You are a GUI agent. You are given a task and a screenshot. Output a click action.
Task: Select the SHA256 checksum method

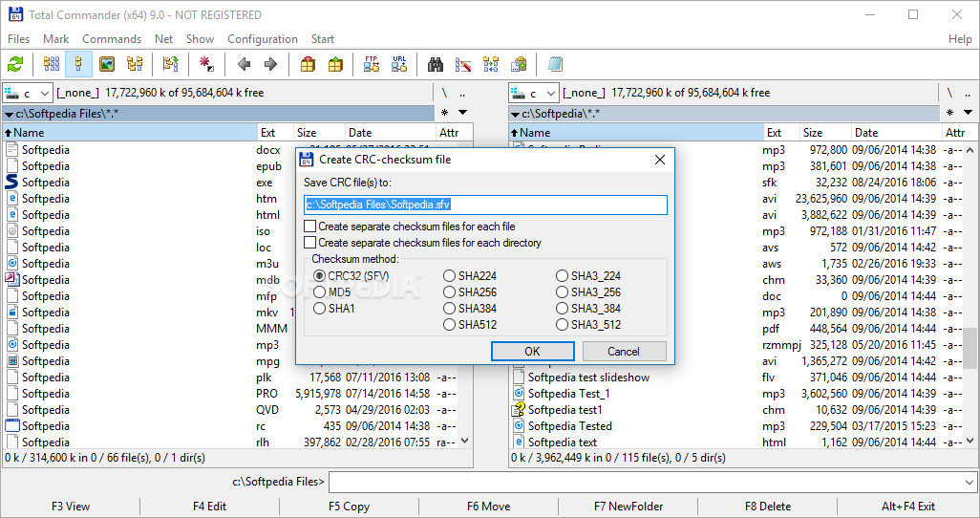[x=470, y=292]
